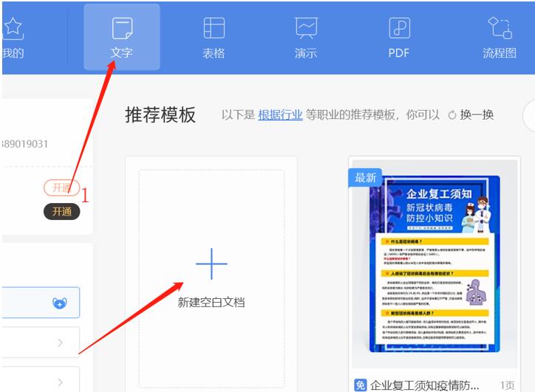The width and height of the screenshot is (535, 392).
Task: Click the 流程图 flowchart icon
Action: click(x=500, y=27)
